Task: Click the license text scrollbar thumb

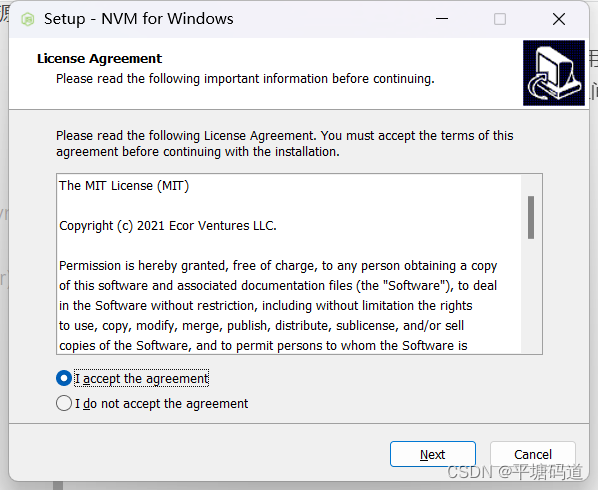Action: [531, 217]
